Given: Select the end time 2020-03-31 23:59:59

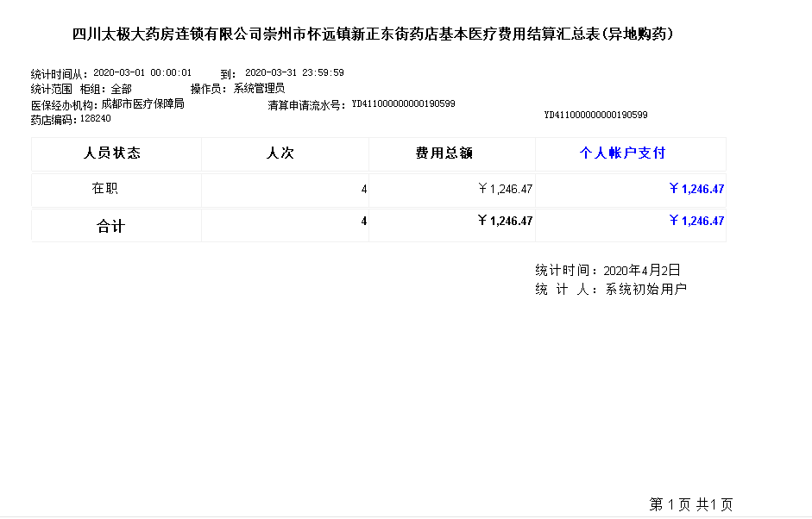Looking at the screenshot, I should (x=294, y=73).
